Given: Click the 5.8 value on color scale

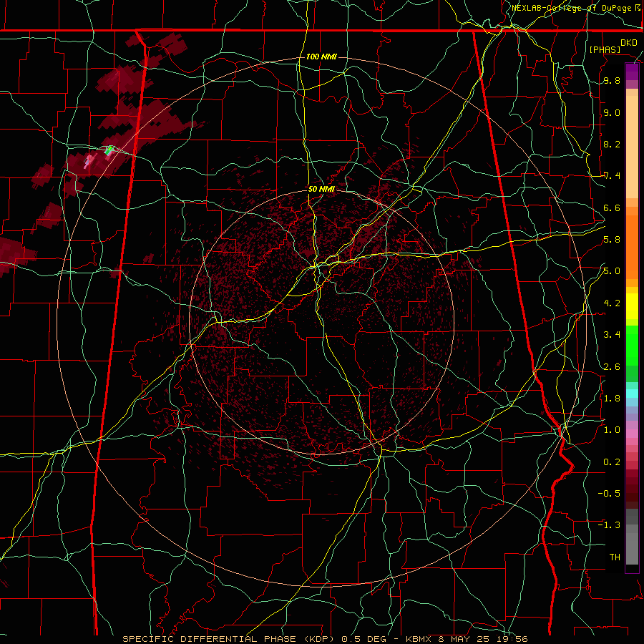Looking at the screenshot, I should click(x=612, y=240).
